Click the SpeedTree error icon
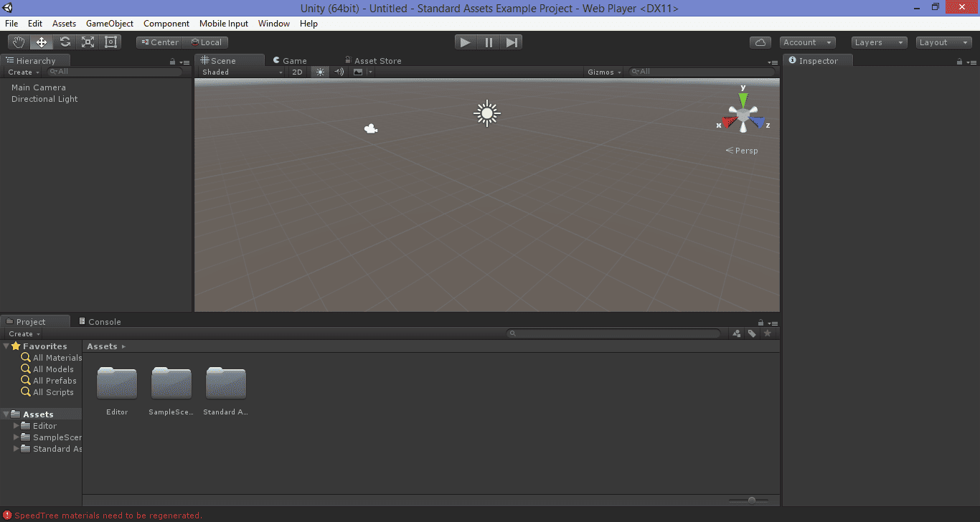980x522 pixels. tap(7, 516)
